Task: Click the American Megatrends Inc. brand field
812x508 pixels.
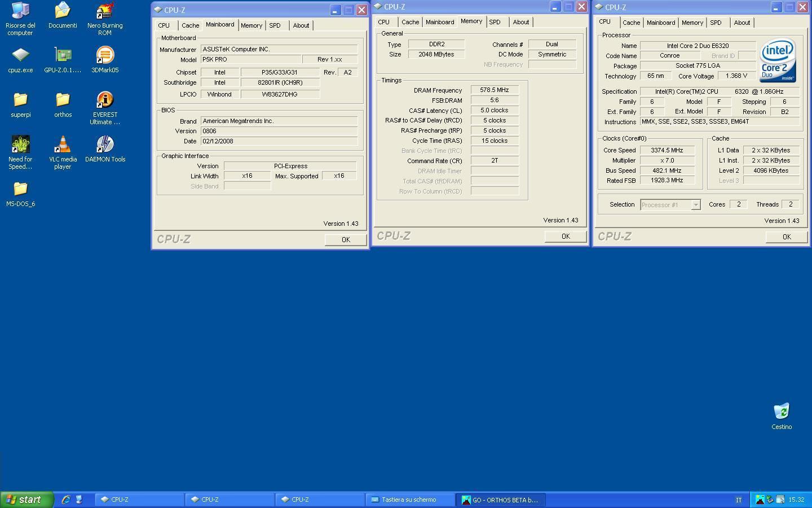Action: pyautogui.click(x=279, y=121)
